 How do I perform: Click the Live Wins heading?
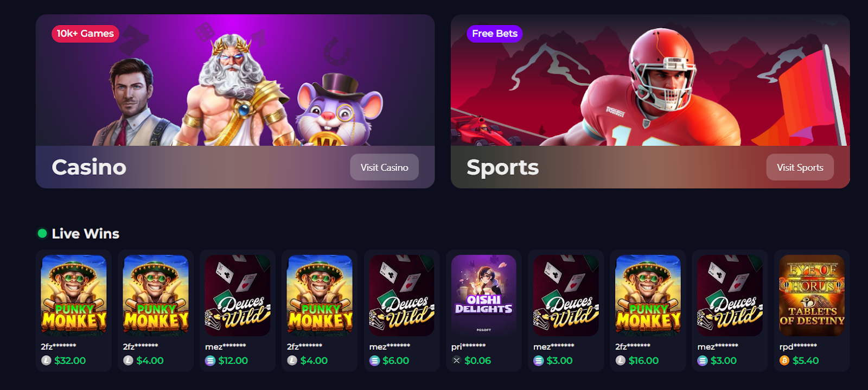[x=85, y=234]
